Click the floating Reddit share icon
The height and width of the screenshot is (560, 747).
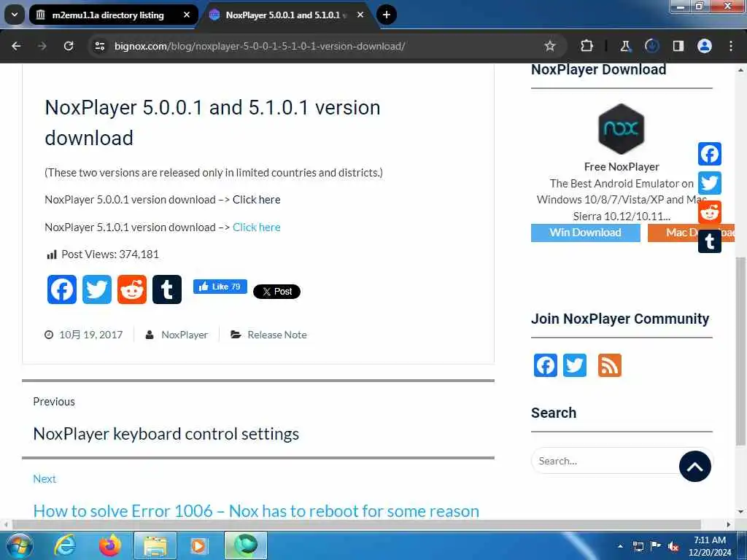(x=709, y=212)
